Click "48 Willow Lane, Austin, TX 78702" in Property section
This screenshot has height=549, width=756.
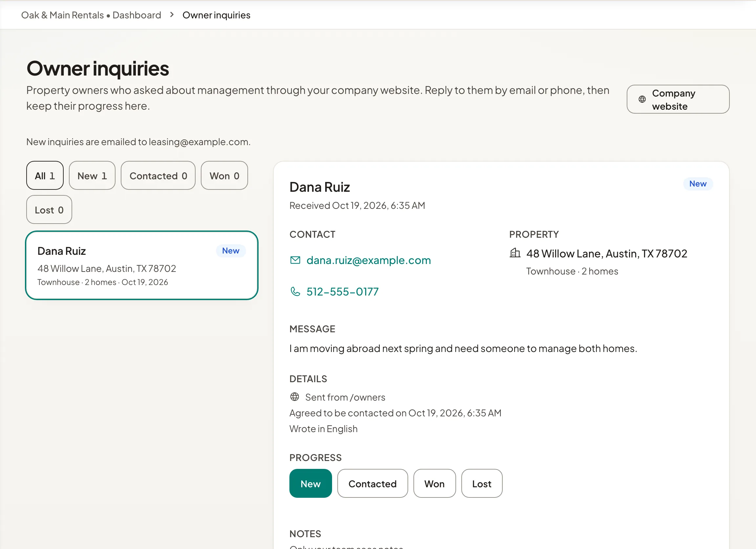pos(607,253)
